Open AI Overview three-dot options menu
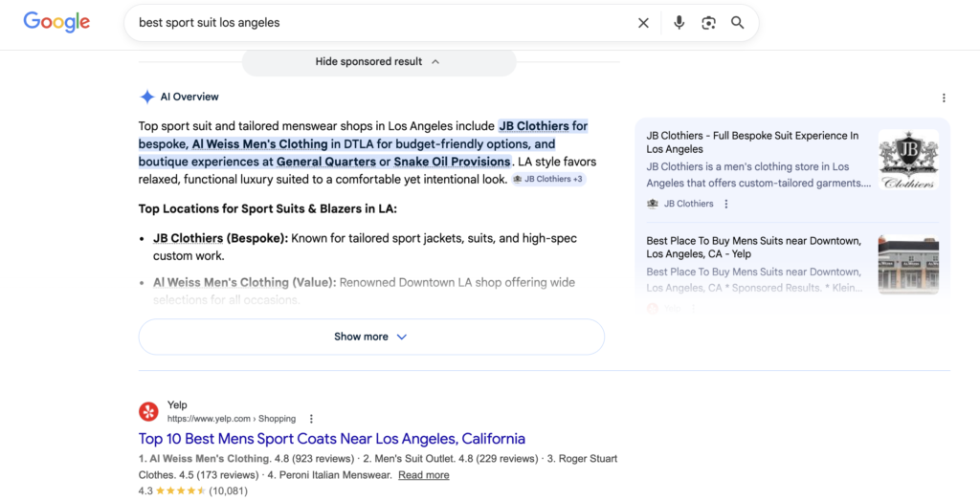This screenshot has width=980, height=501. pos(944,98)
